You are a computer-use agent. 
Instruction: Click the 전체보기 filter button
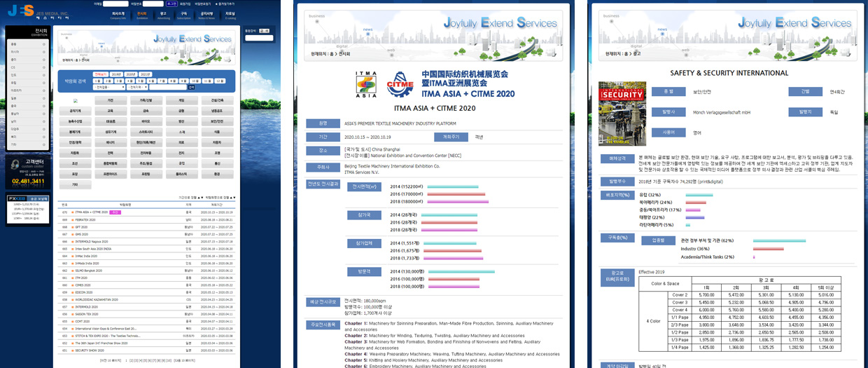101,74
